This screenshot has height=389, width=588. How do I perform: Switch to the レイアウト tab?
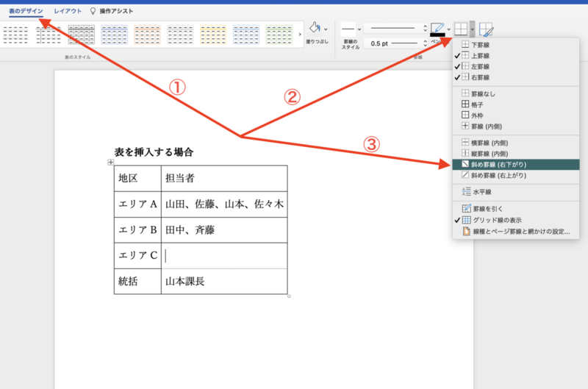click(68, 11)
